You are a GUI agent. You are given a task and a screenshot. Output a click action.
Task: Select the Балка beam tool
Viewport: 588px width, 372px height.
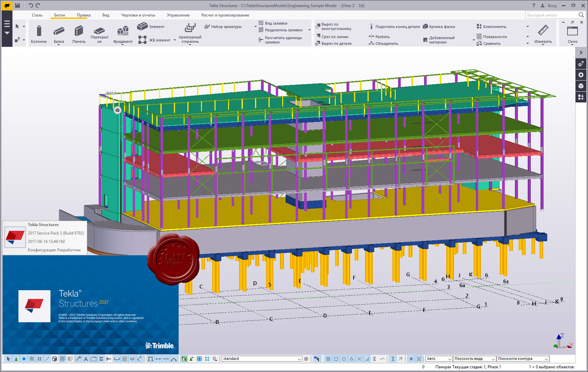click(x=59, y=34)
